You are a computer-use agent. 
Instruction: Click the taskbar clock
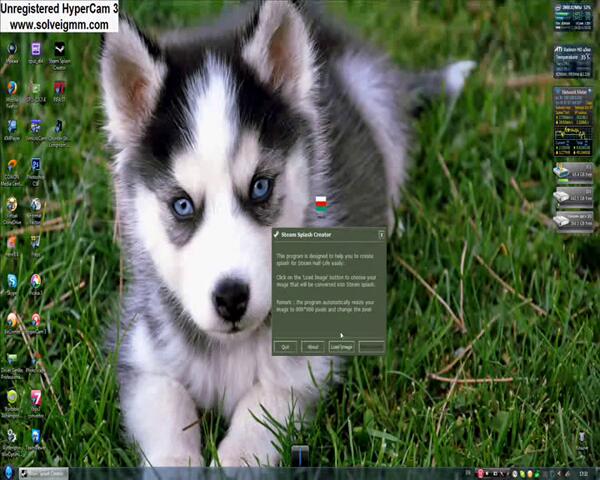[x=582, y=473]
